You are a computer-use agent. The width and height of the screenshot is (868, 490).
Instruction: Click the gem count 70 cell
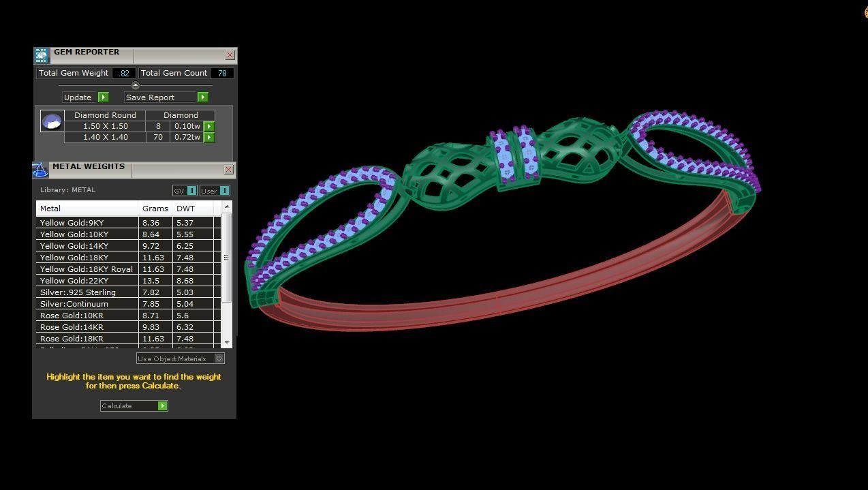coord(158,137)
